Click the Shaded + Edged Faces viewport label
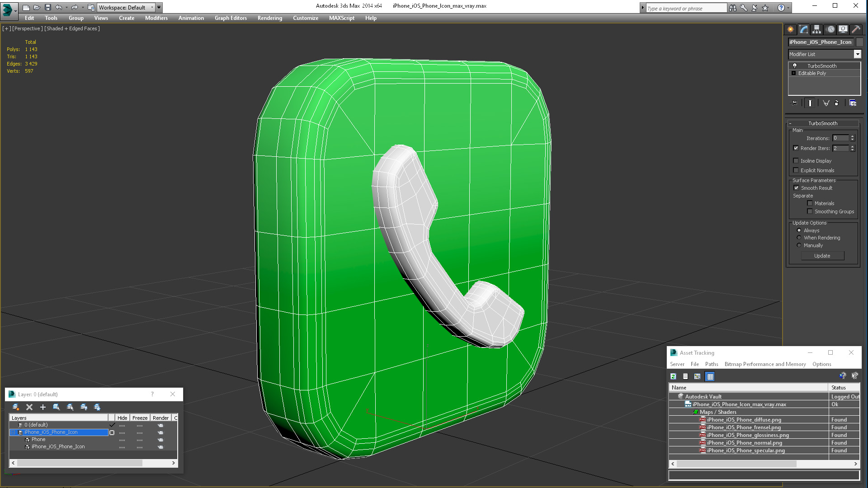Screen dimensions: 868x488 tap(72, 28)
